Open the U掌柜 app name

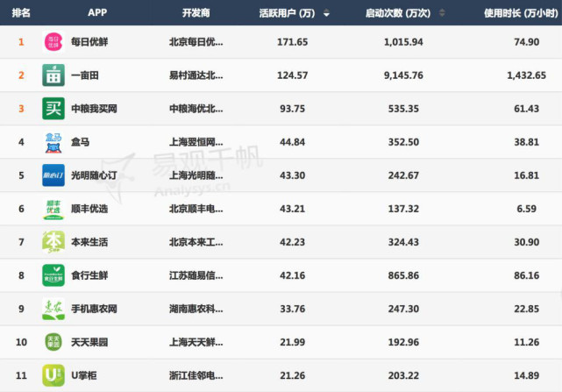[x=84, y=375]
